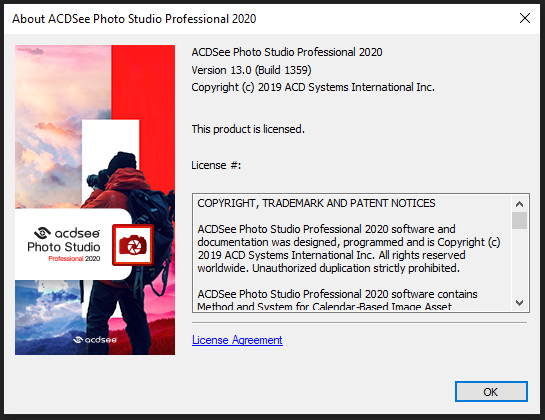The height and width of the screenshot is (420, 545).
Task: Click the acdsee eye logo icon
Action: coord(43,233)
